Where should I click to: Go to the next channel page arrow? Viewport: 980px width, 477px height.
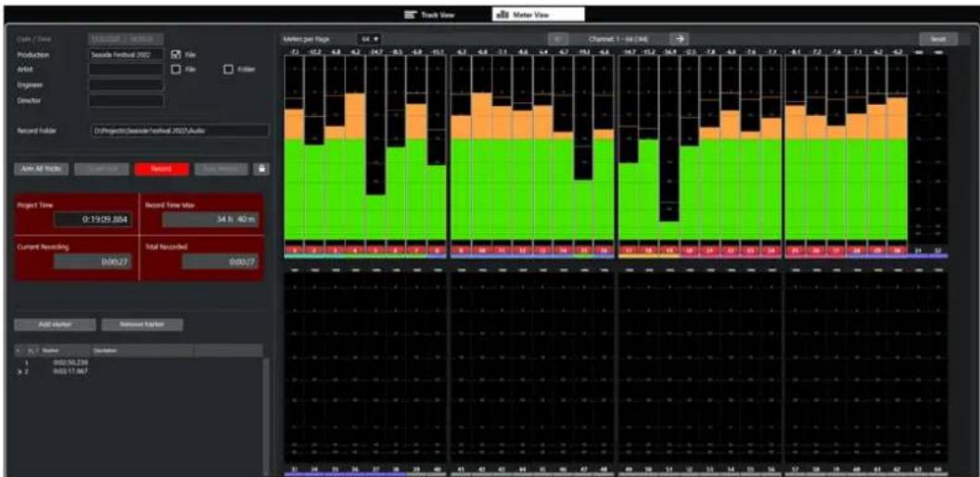tap(681, 39)
